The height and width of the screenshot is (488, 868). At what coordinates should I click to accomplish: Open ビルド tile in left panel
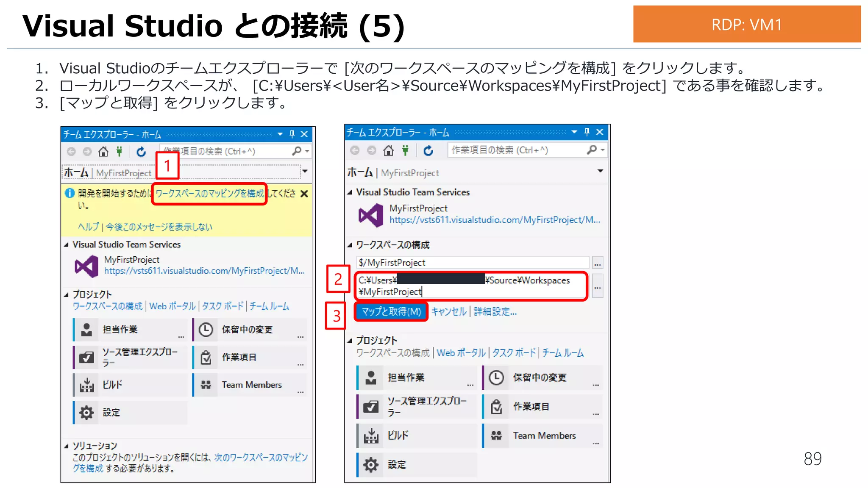(x=130, y=385)
